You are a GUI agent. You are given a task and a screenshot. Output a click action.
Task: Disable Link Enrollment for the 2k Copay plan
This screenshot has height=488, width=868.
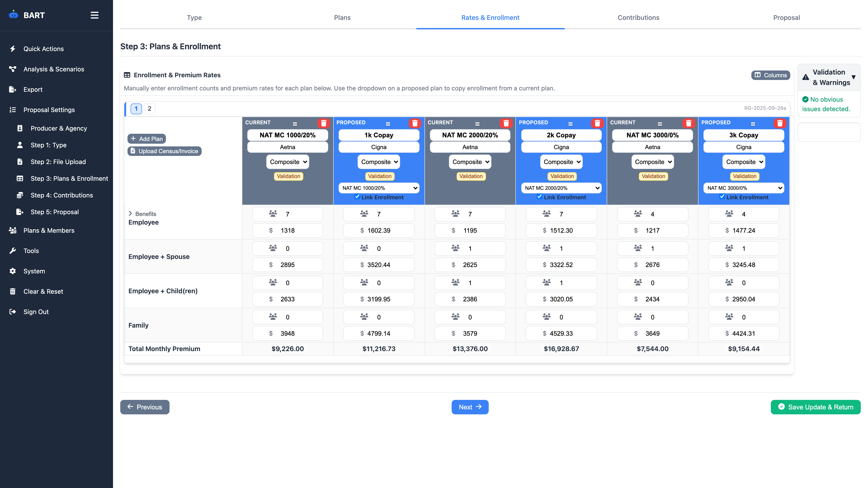click(x=540, y=196)
